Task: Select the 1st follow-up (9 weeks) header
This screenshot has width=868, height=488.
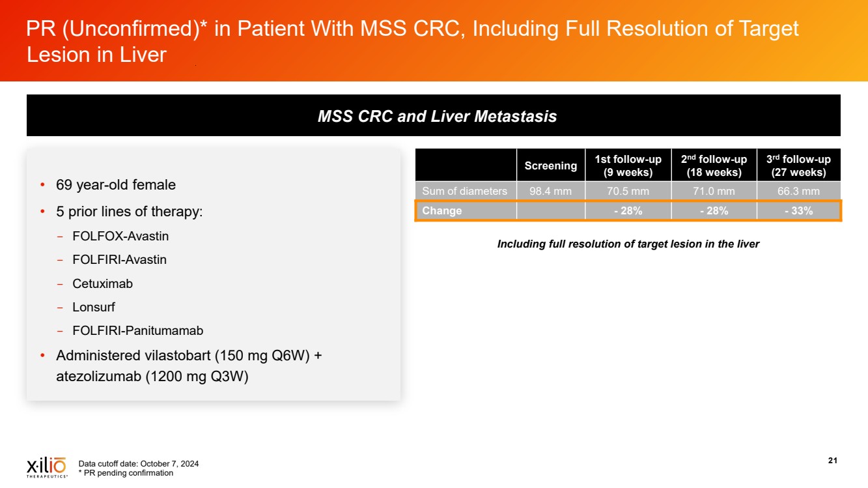Action: 627,165
